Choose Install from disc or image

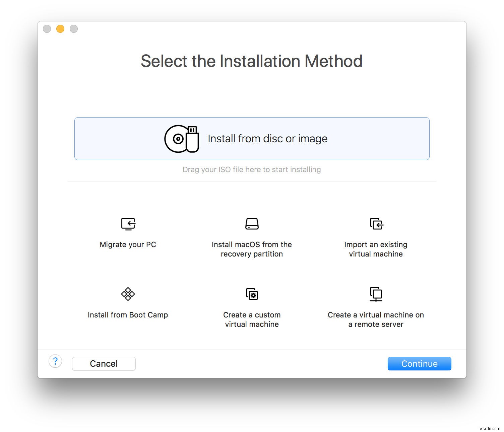(x=252, y=138)
